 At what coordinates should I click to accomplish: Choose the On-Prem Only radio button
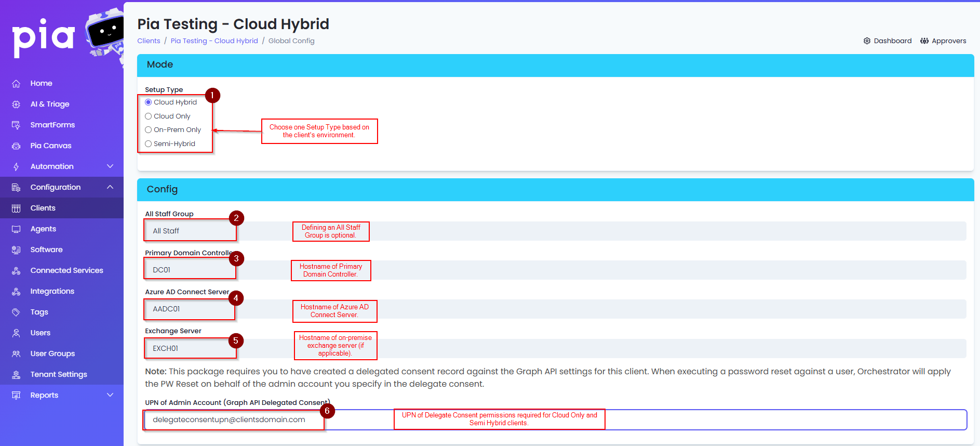point(148,130)
